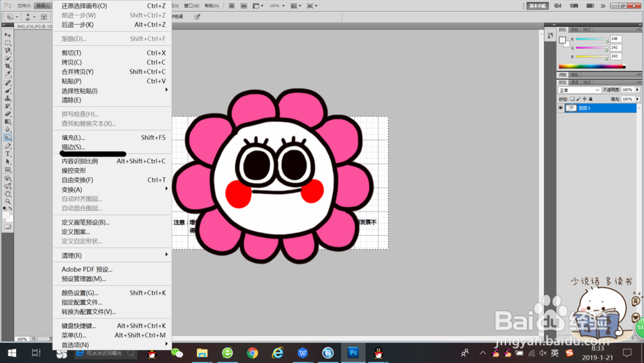Image resolution: width=644 pixels, height=363 pixels.
Task: Select the Quick Selection tool
Action: (x=8, y=59)
